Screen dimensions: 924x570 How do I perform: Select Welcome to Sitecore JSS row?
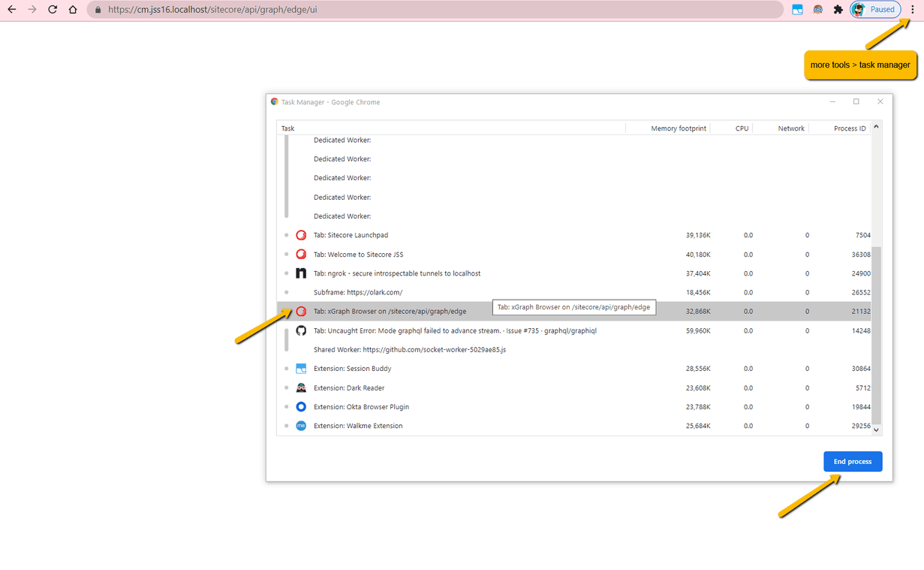tap(574, 255)
